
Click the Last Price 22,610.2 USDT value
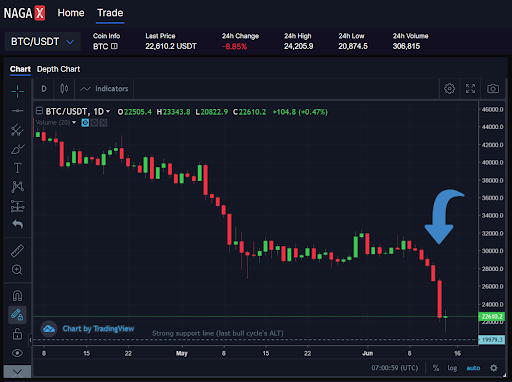coord(171,46)
